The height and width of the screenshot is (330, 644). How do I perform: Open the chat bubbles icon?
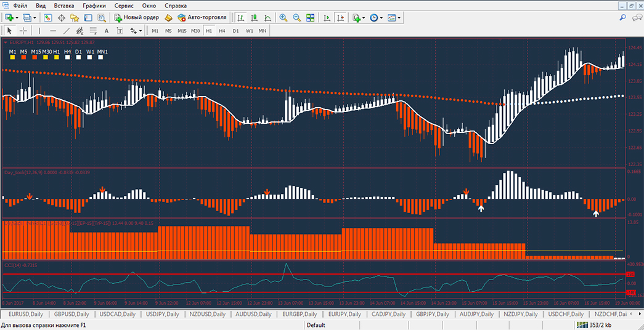point(636,17)
